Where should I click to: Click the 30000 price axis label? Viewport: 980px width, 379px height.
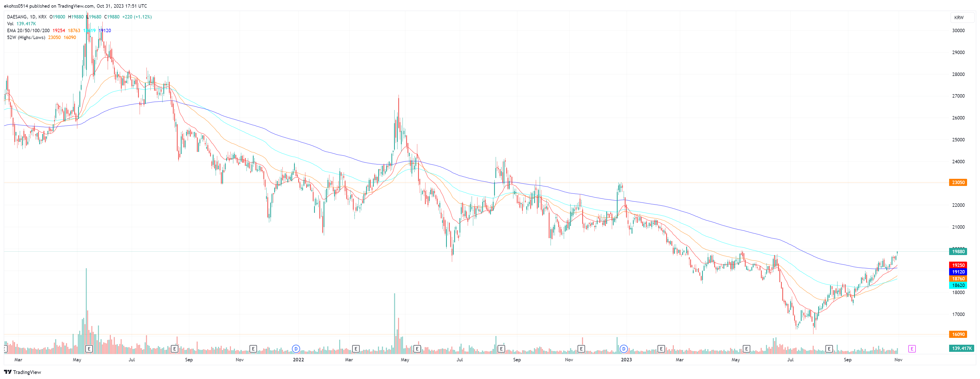(958, 31)
